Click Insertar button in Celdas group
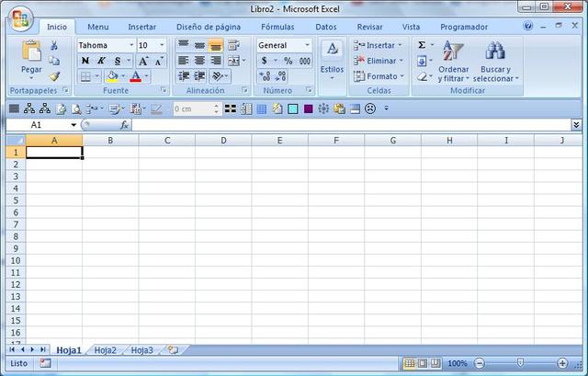Screen dimensions: 588x376 (x=378, y=45)
